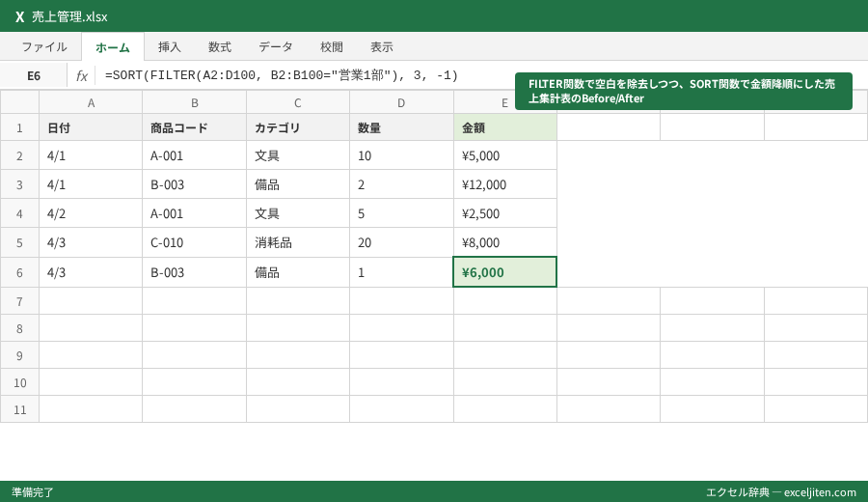This screenshot has width=868, height=502.
Task: Switch to the ホーム tab
Action: (x=113, y=47)
